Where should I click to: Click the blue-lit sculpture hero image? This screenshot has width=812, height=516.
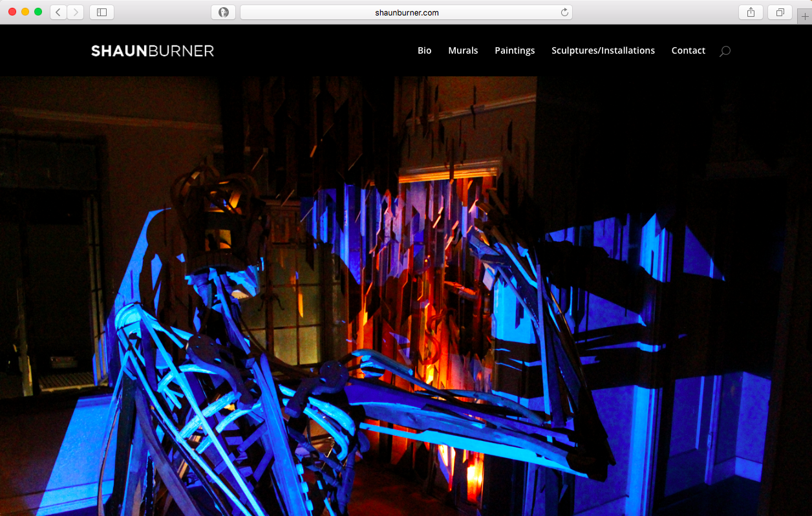[x=406, y=296]
